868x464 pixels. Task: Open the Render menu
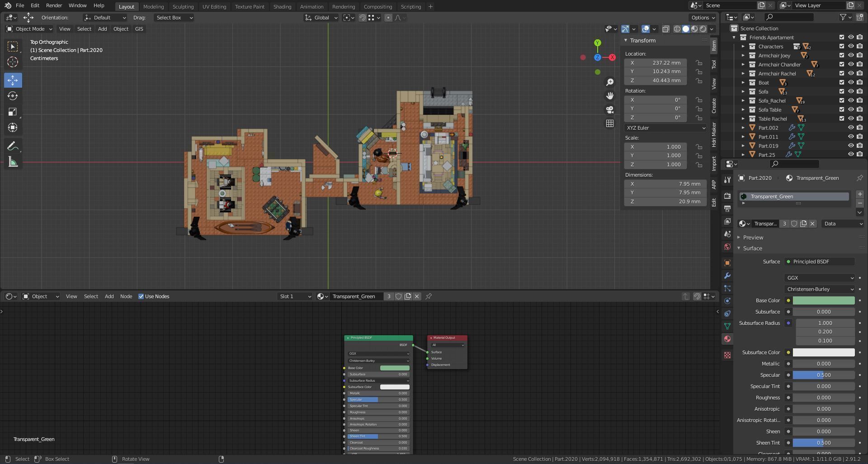(54, 5)
